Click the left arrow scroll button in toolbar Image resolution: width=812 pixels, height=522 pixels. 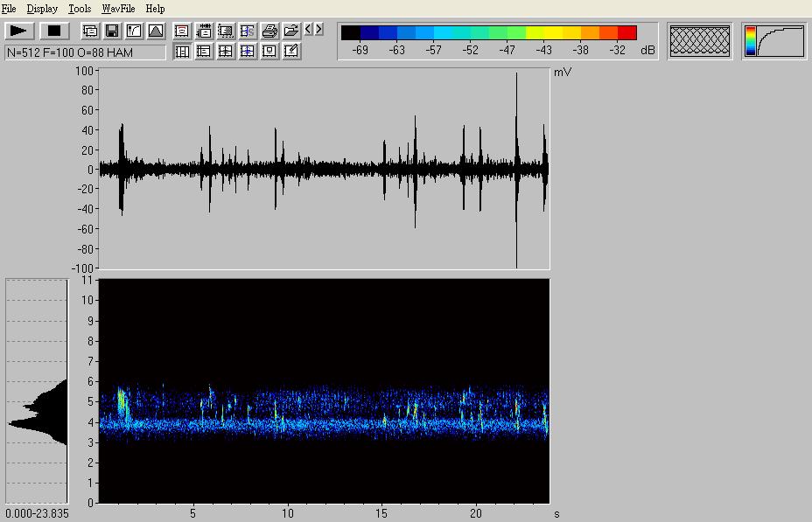click(x=309, y=30)
